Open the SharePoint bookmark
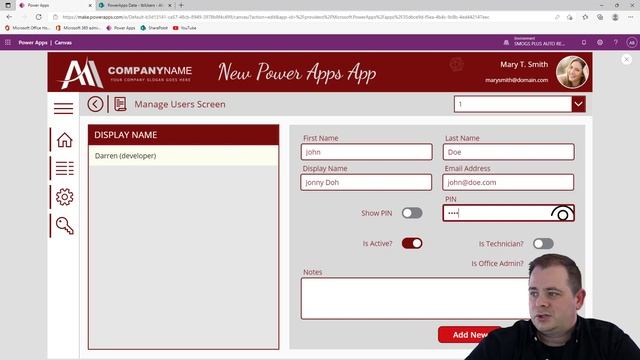 (x=154, y=28)
